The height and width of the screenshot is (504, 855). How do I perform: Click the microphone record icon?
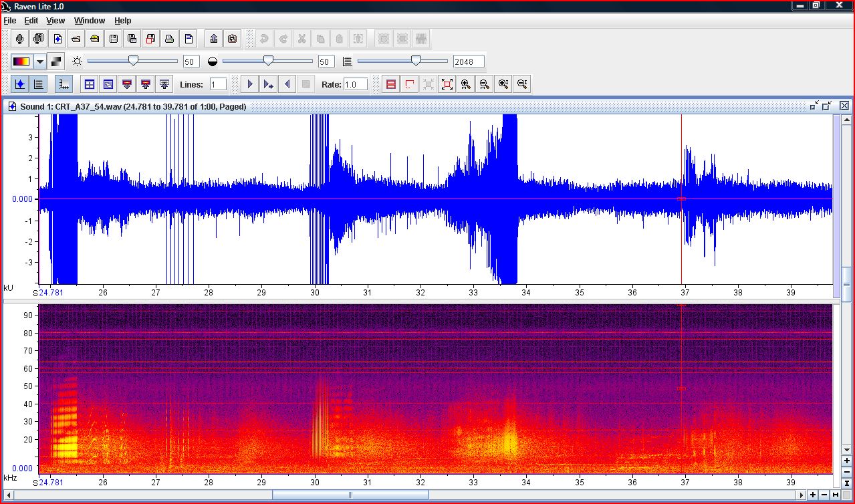(x=20, y=38)
